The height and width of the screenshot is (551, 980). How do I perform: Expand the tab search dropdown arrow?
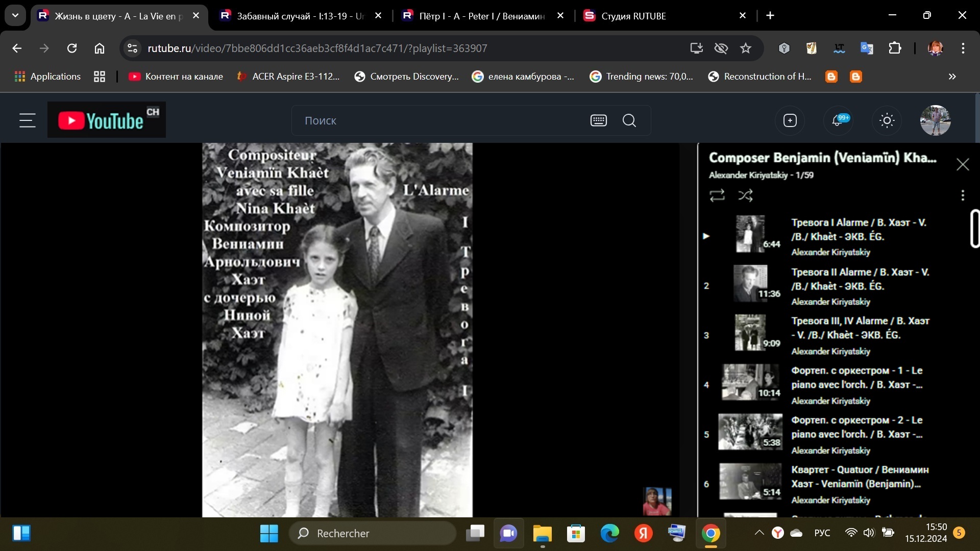15,15
